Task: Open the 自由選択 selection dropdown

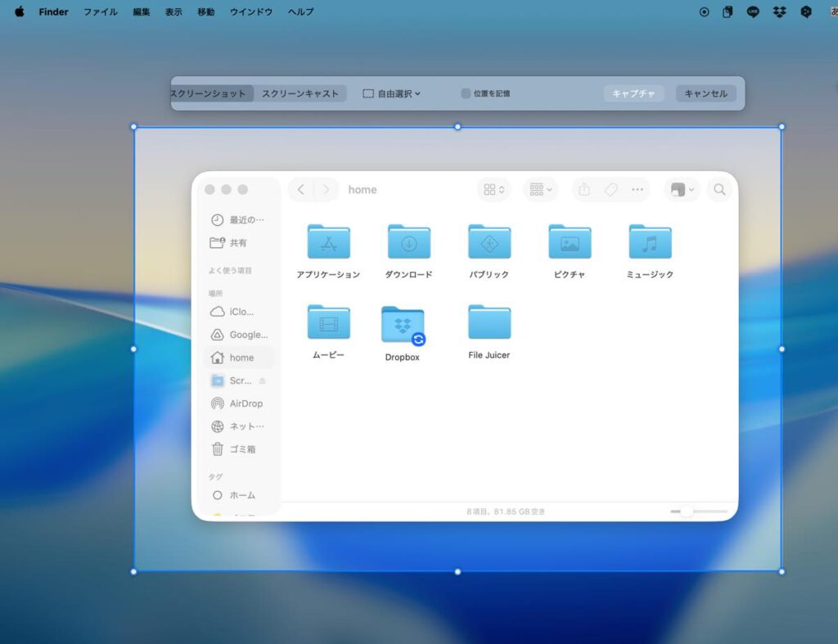Action: [392, 93]
